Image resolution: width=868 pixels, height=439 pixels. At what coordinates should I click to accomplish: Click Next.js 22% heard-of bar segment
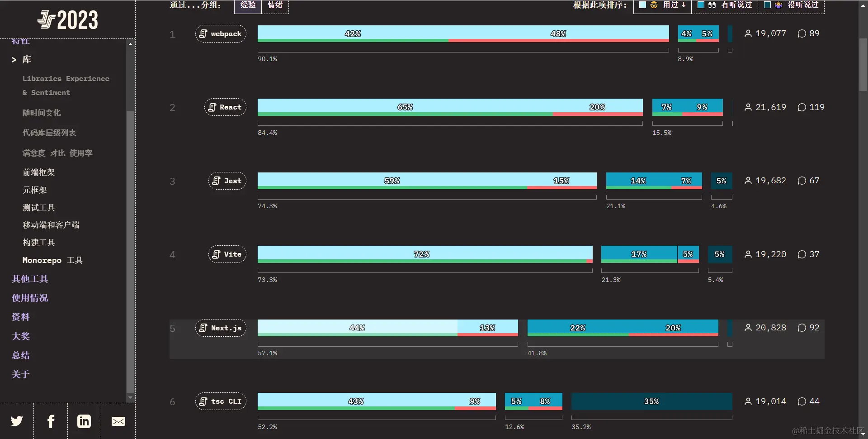point(578,328)
